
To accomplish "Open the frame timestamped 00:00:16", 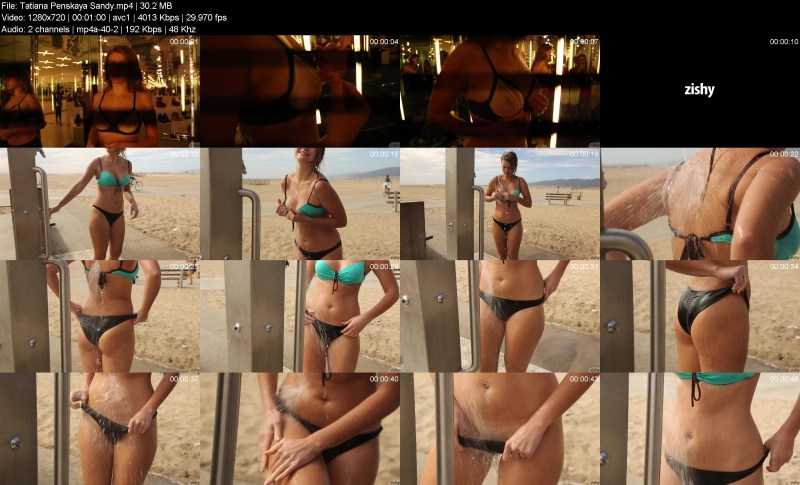I will pos(300,204).
